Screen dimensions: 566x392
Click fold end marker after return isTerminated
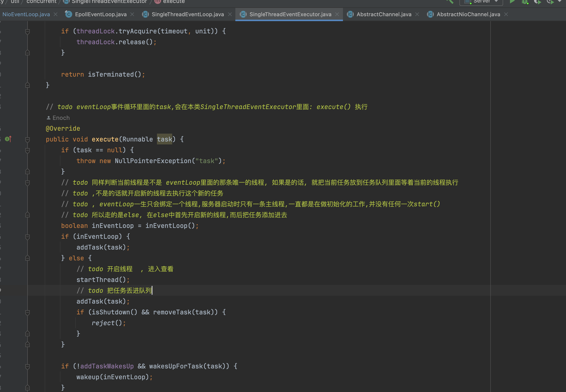pyautogui.click(x=28, y=85)
